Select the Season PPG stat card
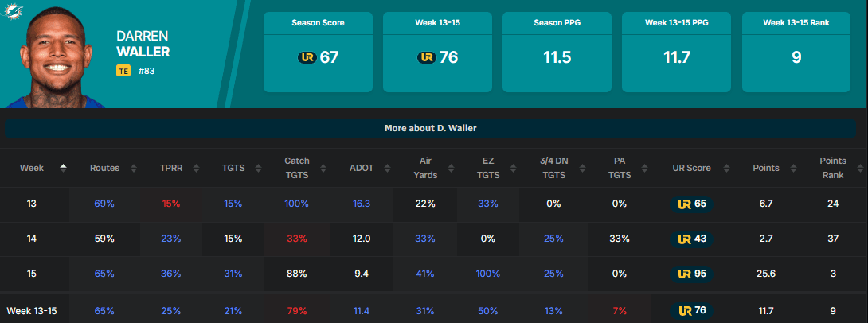This screenshot has height=323, width=868. [x=557, y=53]
